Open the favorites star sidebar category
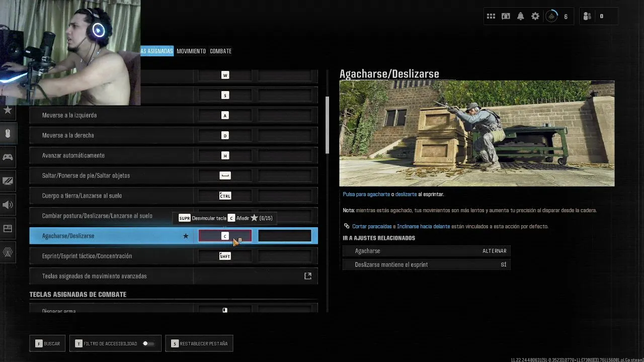644x362 pixels. click(8, 110)
